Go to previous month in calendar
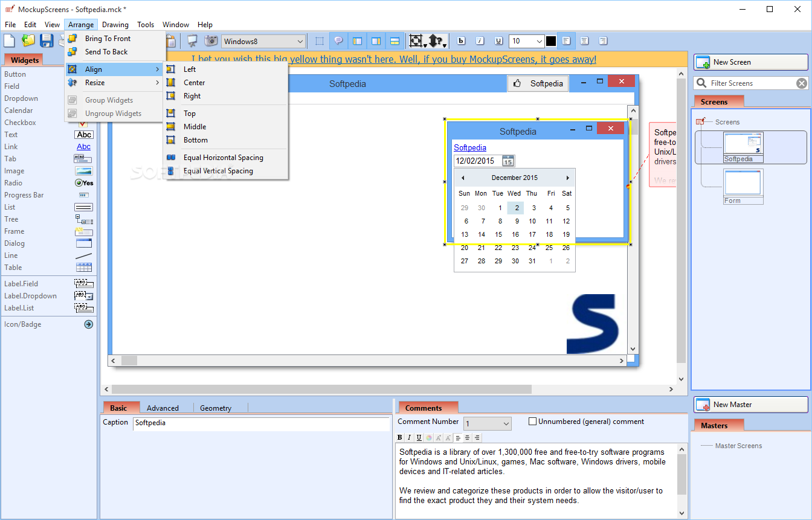 463,178
